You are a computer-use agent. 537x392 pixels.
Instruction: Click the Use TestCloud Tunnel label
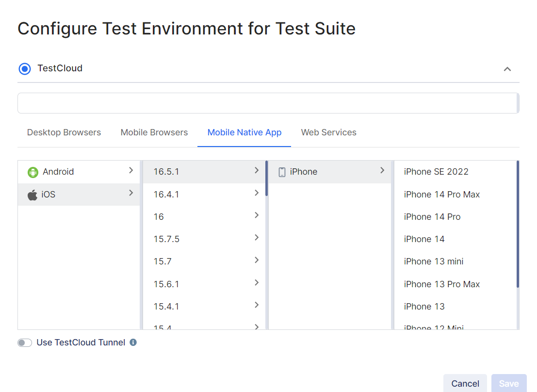(x=81, y=343)
